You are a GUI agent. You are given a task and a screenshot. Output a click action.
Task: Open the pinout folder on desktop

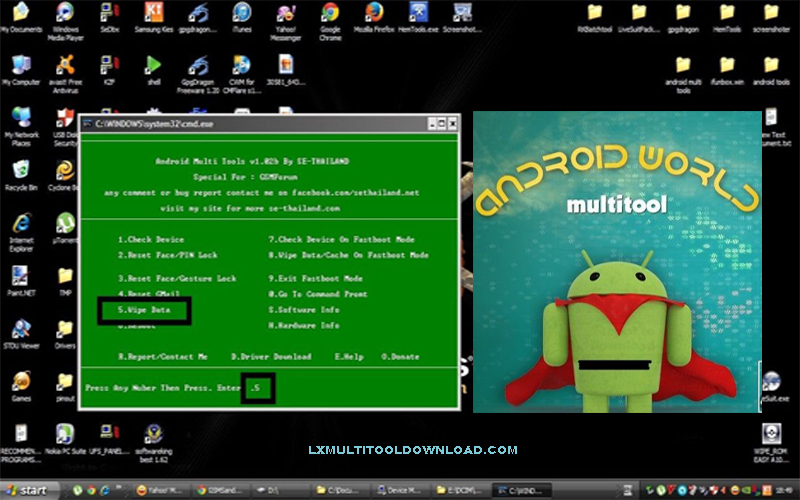65,387
